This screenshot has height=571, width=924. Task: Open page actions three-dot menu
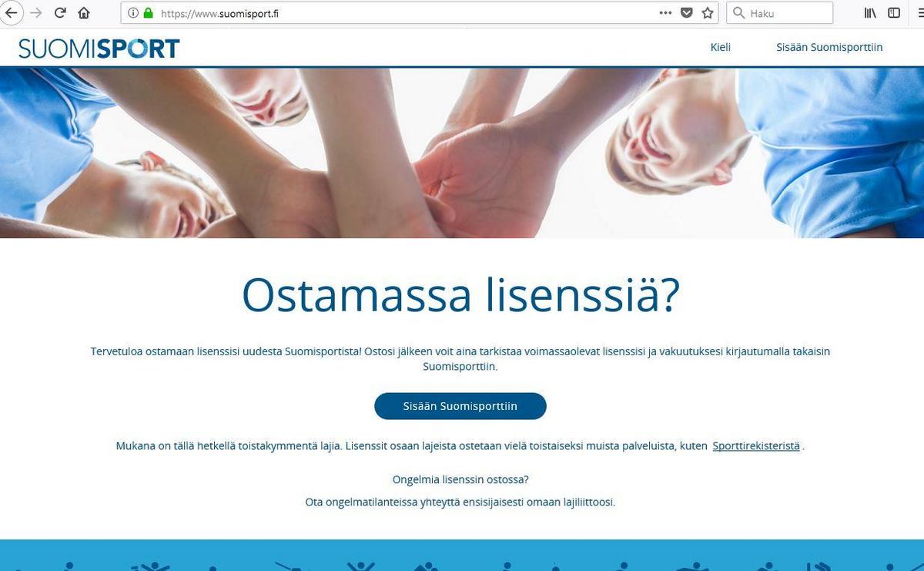pyautogui.click(x=665, y=13)
